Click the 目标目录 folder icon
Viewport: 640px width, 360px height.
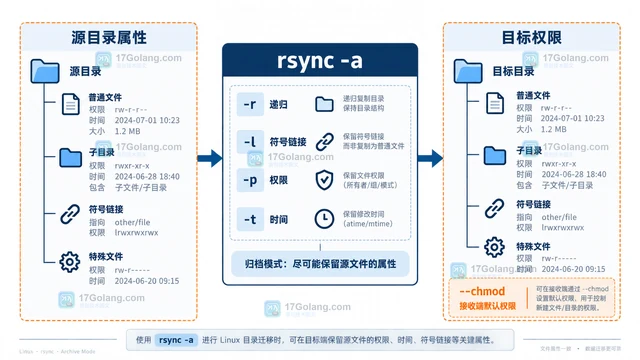[468, 71]
